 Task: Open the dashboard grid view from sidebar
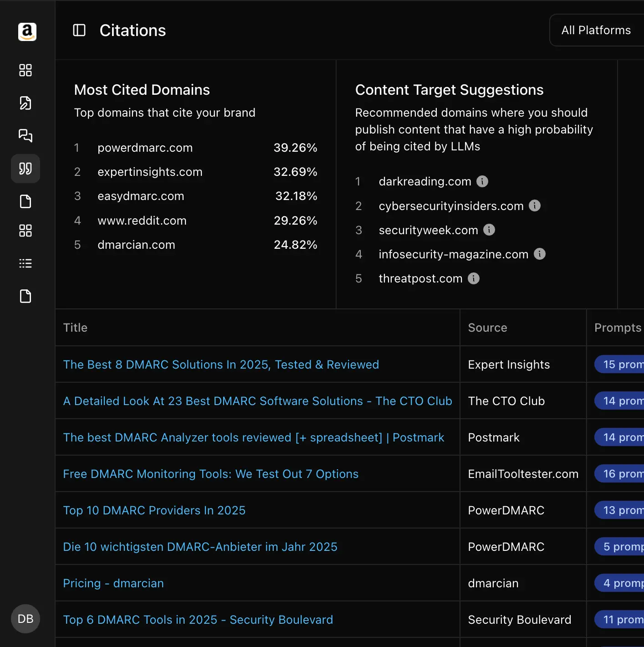[25, 70]
